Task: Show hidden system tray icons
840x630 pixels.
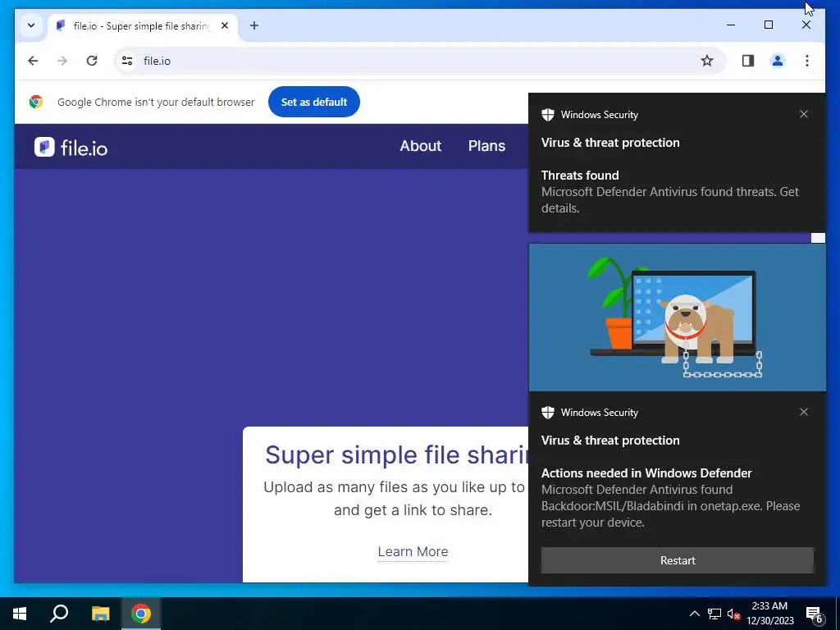Action: coord(694,614)
